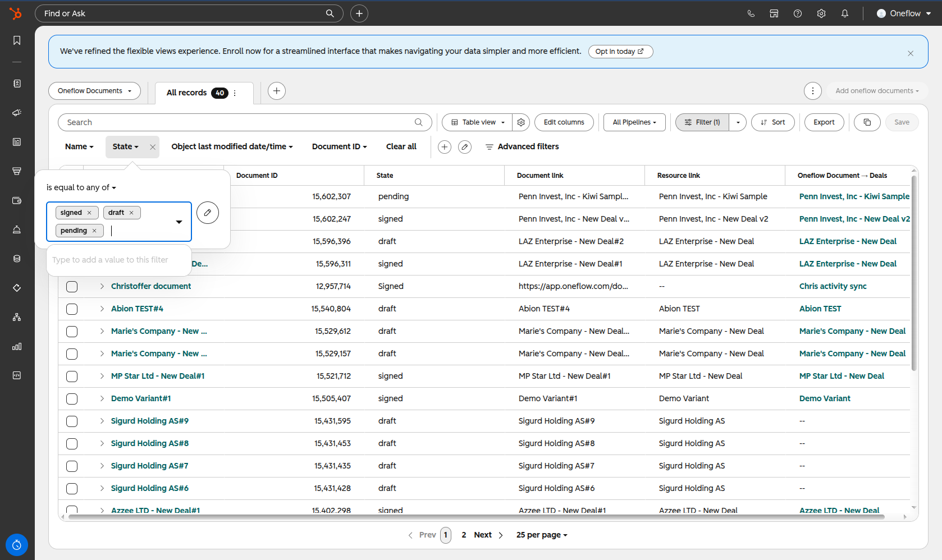
Task: Click the search magnifier in records search
Action: coord(419,122)
